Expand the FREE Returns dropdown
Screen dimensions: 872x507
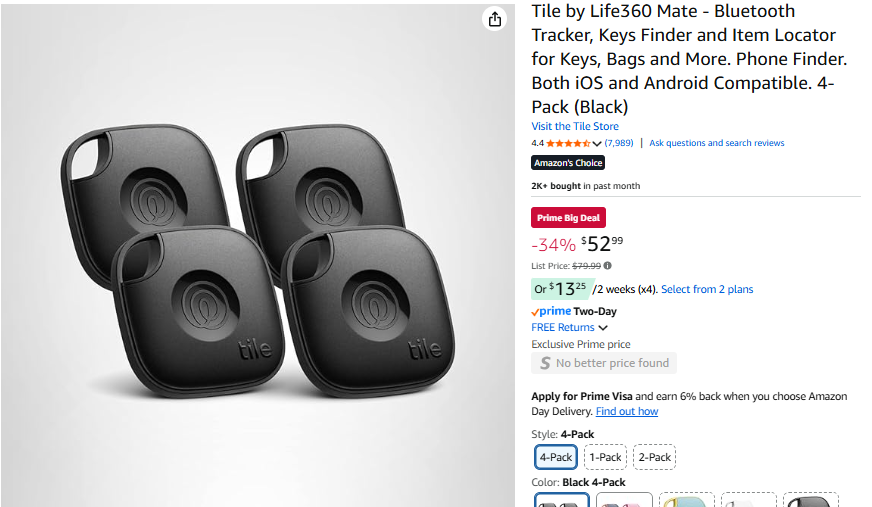click(603, 328)
